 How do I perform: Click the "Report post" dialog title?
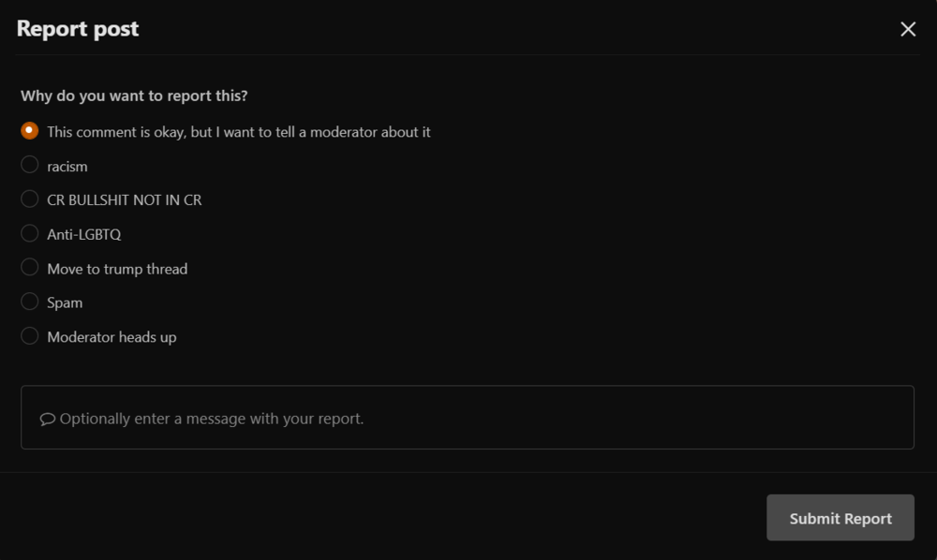tap(78, 29)
